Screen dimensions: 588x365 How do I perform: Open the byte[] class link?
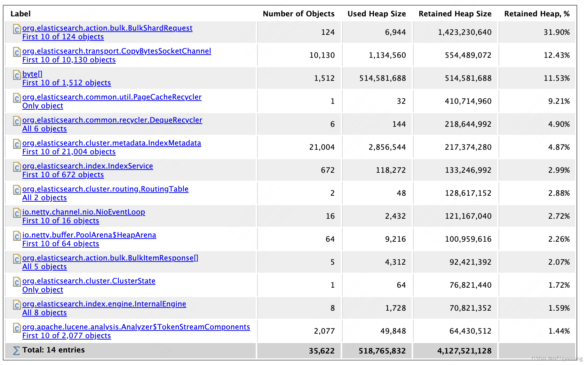click(32, 74)
